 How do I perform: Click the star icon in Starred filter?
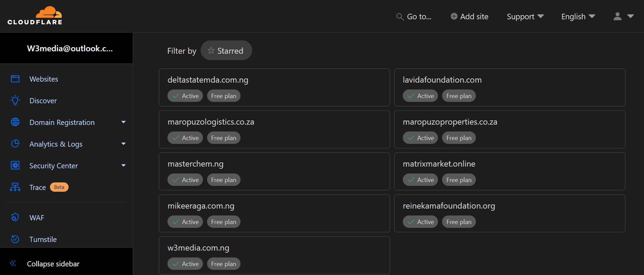pyautogui.click(x=211, y=51)
